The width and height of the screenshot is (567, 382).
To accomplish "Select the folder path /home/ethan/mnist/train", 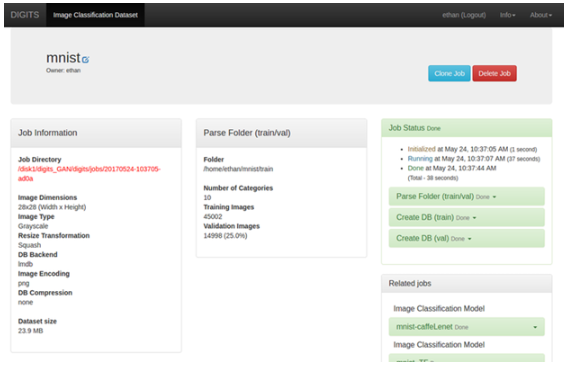I will tap(238, 169).
